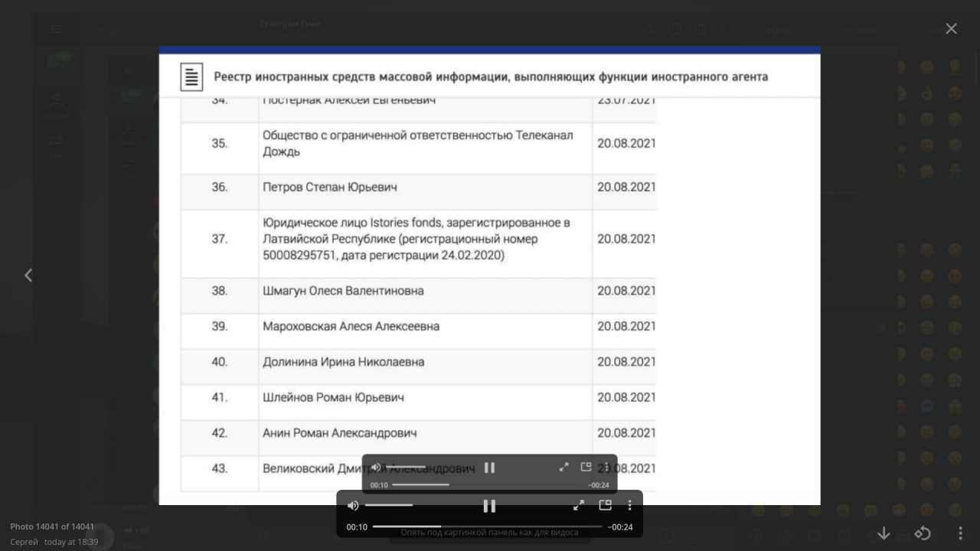Image resolution: width=980 pixels, height=551 pixels.
Task: Select the name "Шмагун Олеся Валентиновна"
Action: coord(343,291)
